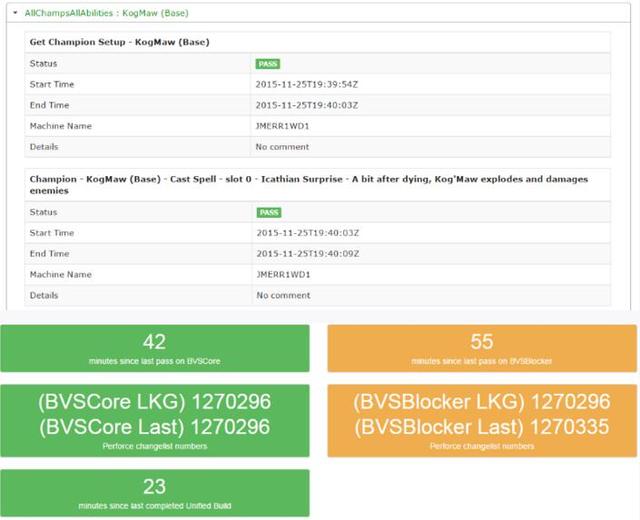640x520 pixels.
Task: Open the AllChampsAllAbilities : KogMaw (Base) link
Action: (107, 13)
